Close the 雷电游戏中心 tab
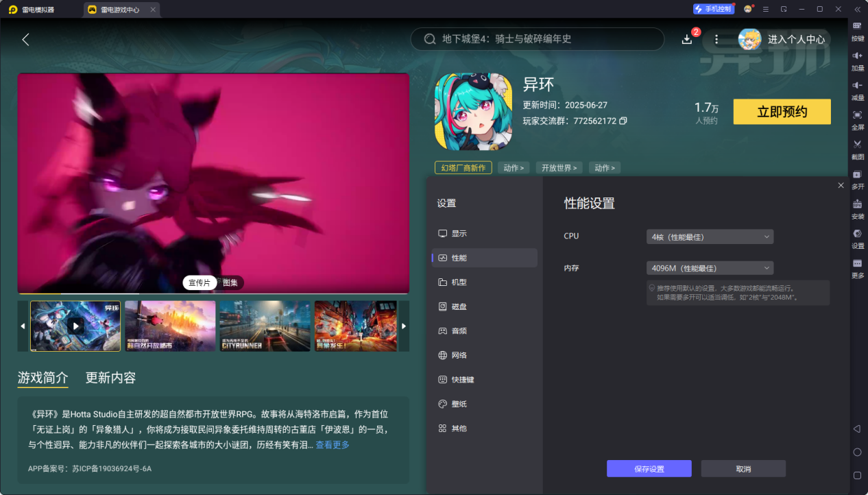This screenshot has width=868, height=495. click(x=152, y=10)
